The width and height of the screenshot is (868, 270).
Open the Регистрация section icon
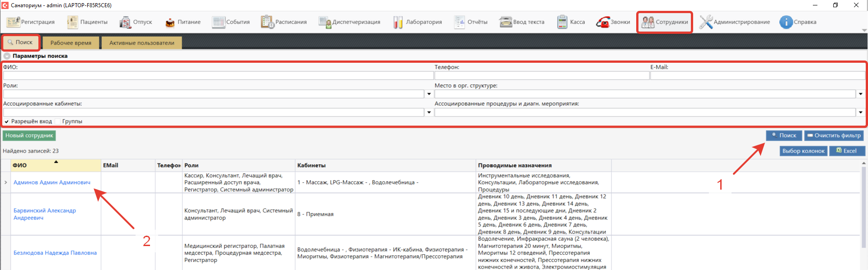(13, 22)
